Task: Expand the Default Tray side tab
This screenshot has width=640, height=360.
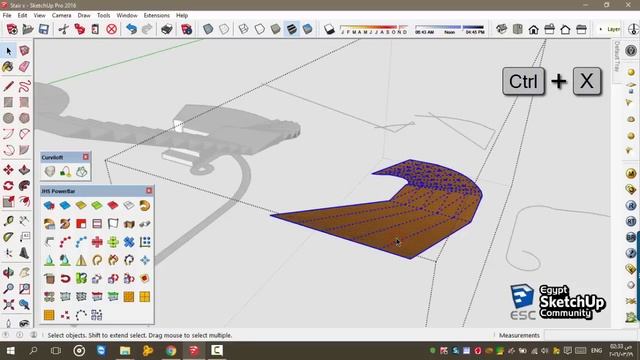Action: [617, 56]
